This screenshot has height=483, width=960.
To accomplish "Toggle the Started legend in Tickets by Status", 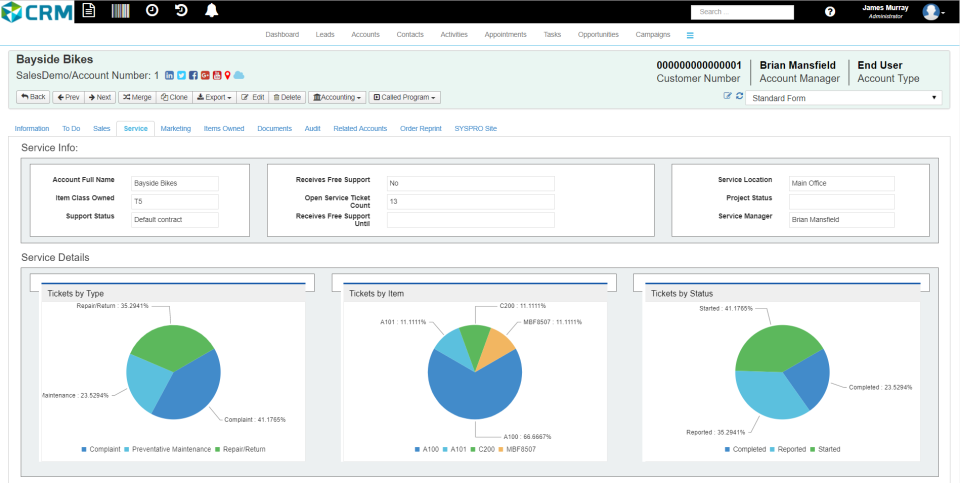I will point(825,449).
